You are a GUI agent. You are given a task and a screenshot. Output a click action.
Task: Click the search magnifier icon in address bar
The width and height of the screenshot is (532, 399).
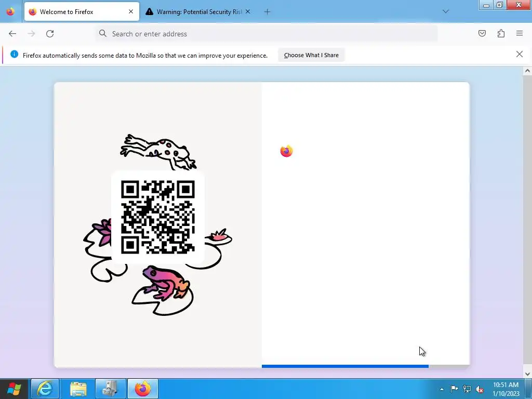click(103, 33)
